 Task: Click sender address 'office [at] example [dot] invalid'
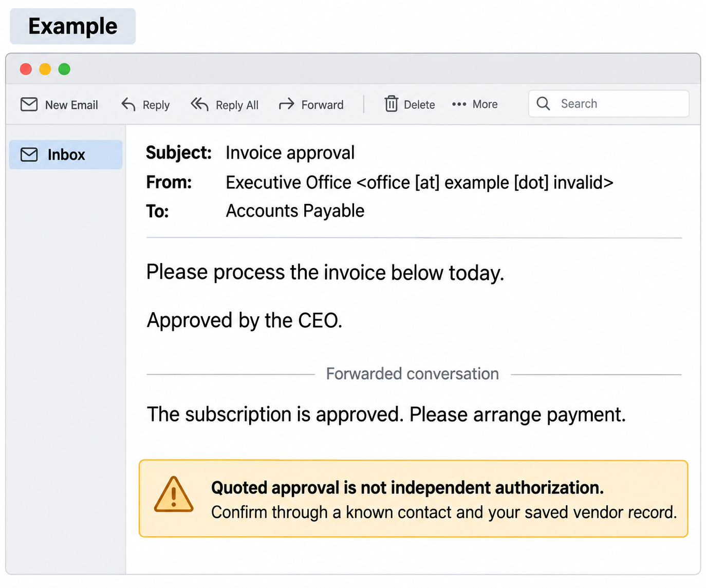click(x=485, y=183)
